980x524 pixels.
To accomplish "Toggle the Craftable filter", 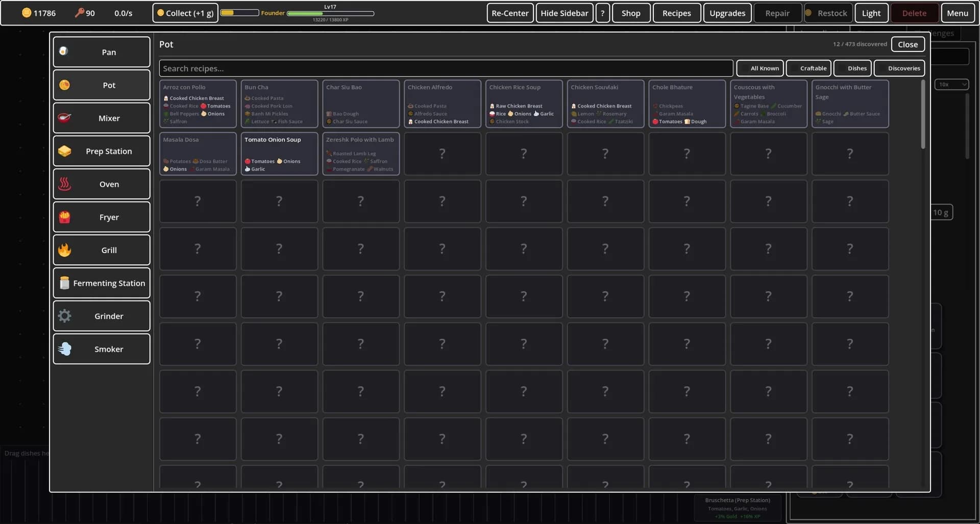I will point(808,68).
